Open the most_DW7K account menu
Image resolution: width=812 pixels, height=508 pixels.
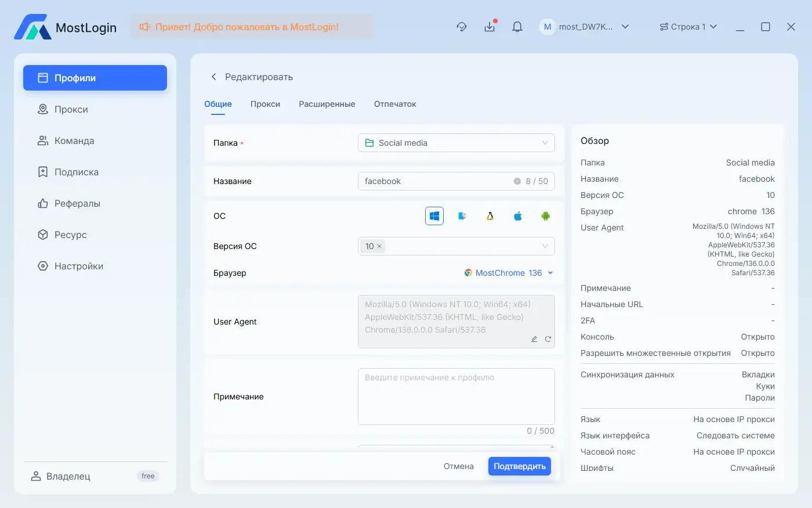coord(585,27)
